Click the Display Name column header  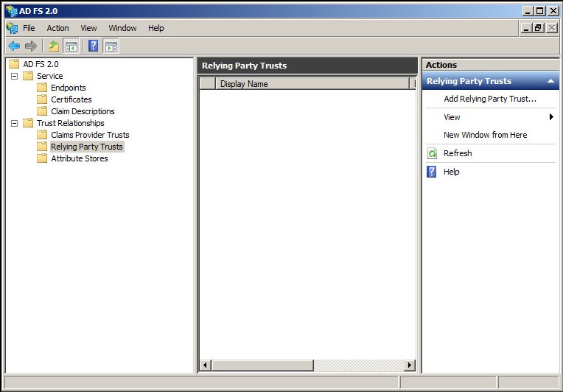(x=312, y=84)
